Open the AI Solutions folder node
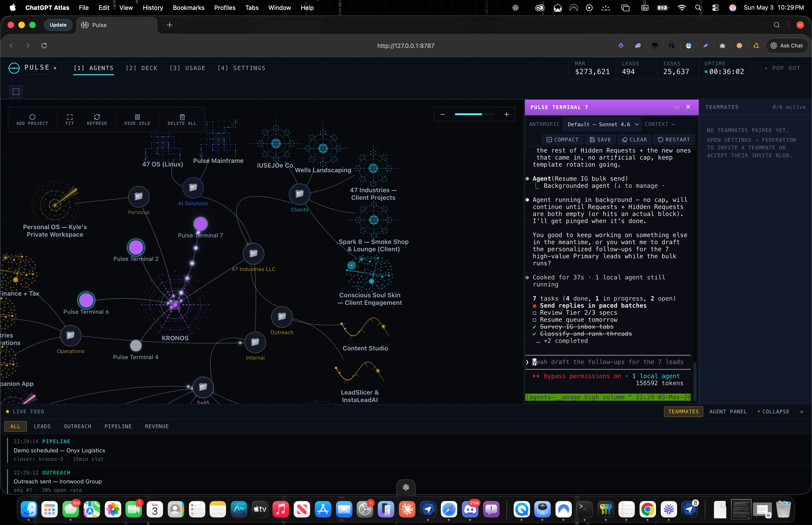 [x=193, y=188]
